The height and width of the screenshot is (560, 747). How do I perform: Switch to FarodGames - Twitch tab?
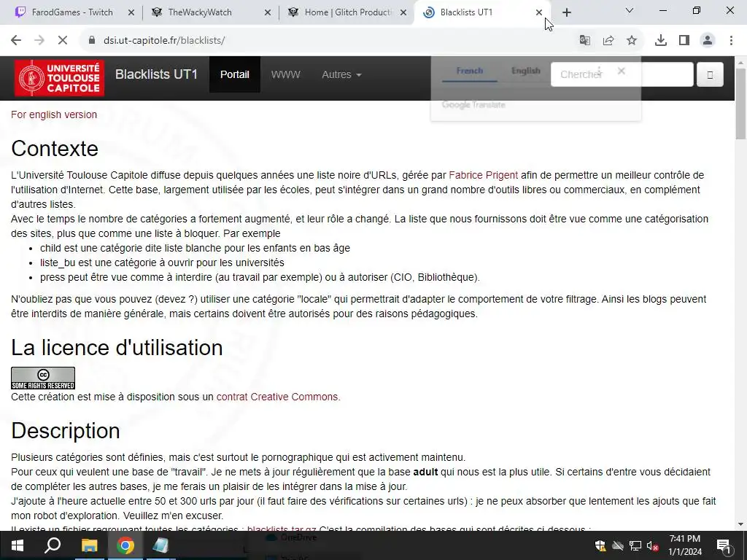pos(71,12)
